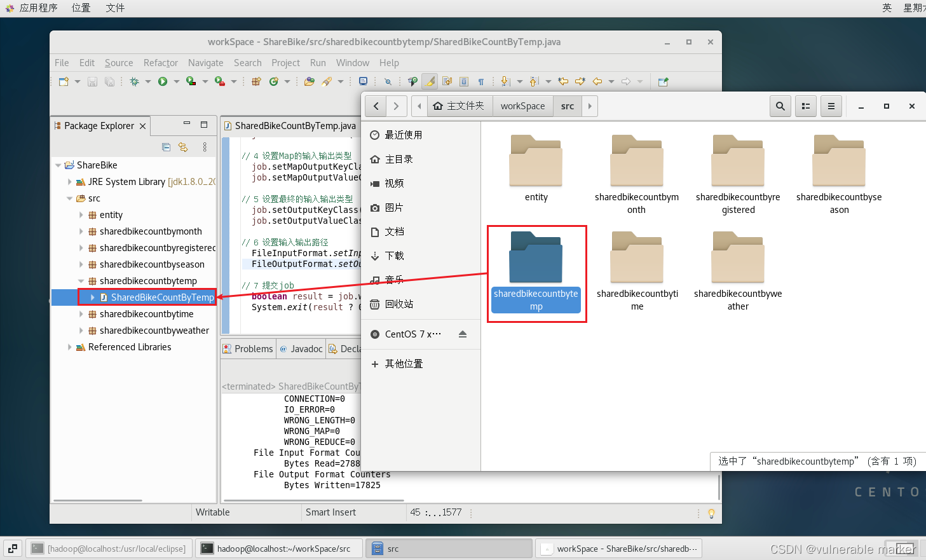
Task: Click the Save icon in Eclipse toolbar
Action: click(x=92, y=81)
